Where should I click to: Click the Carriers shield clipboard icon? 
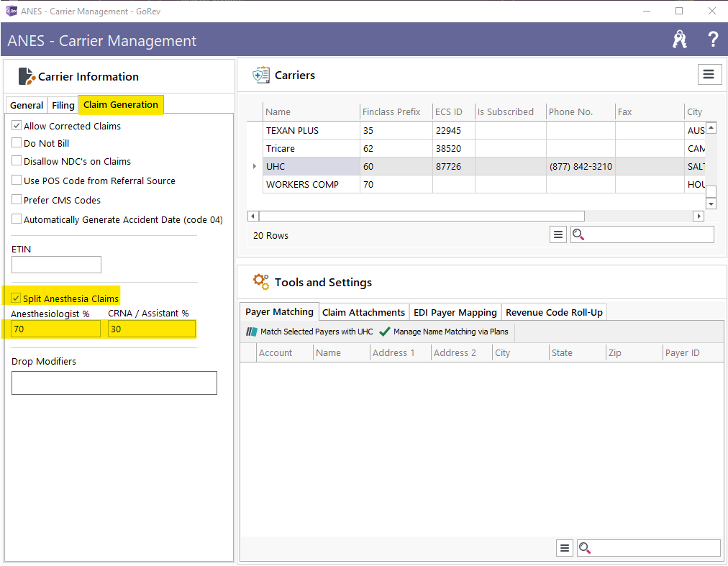coord(261,75)
